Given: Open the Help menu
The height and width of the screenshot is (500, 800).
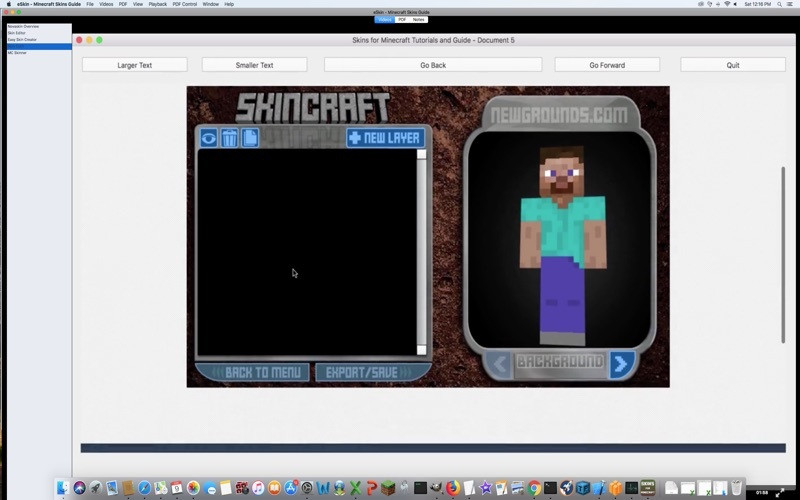Looking at the screenshot, I should [229, 4].
